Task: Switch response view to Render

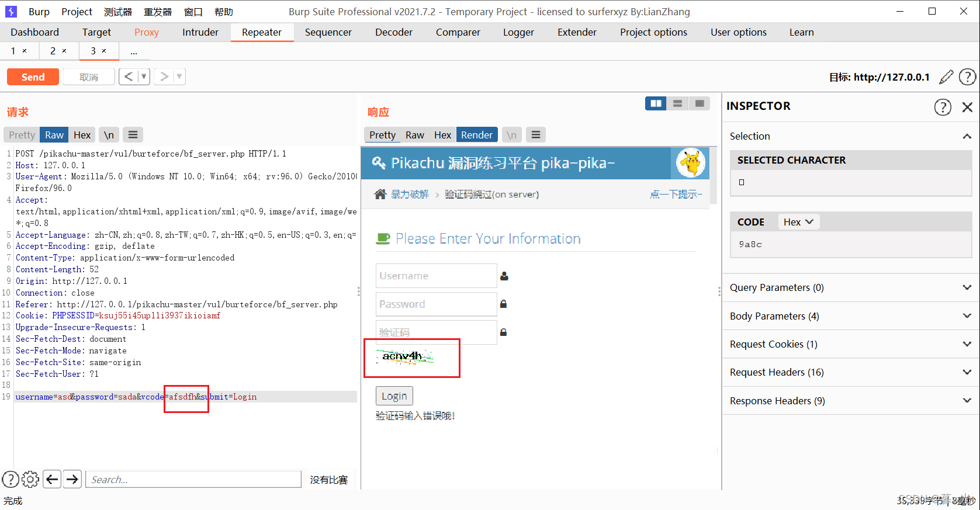Action: tap(477, 135)
